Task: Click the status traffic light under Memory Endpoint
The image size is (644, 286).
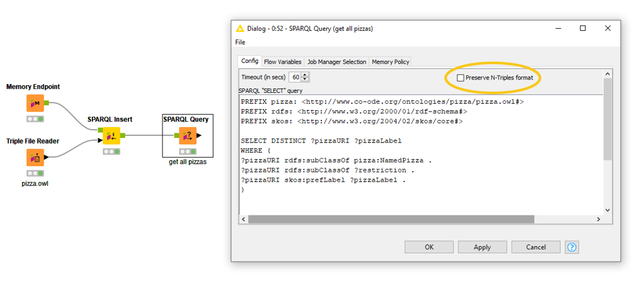Action: pyautogui.click(x=35, y=119)
